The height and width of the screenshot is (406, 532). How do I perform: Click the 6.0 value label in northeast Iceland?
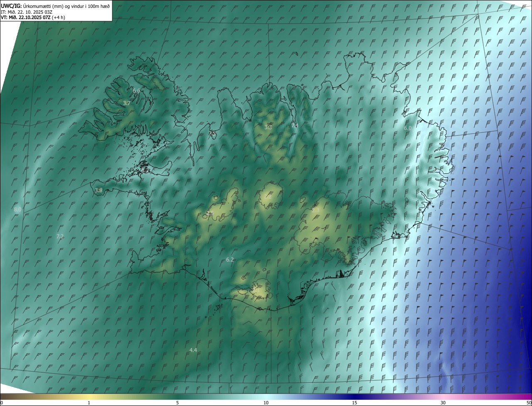408,128
